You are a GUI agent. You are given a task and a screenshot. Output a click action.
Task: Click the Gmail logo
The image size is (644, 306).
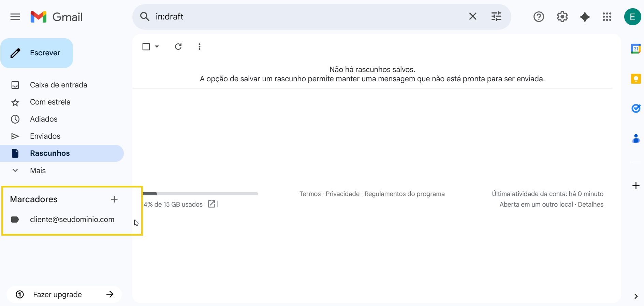click(x=57, y=17)
